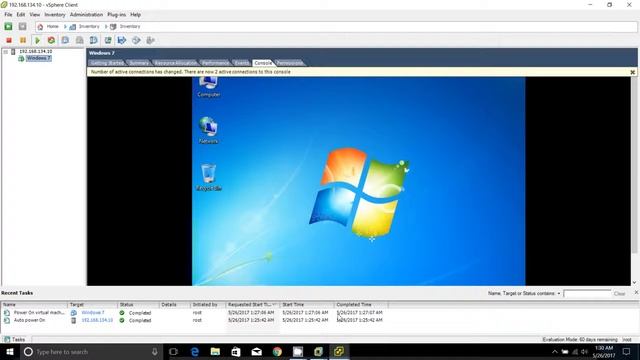Power off VM with red stop icon
The width and height of the screenshot is (640, 360).
click(x=9, y=40)
